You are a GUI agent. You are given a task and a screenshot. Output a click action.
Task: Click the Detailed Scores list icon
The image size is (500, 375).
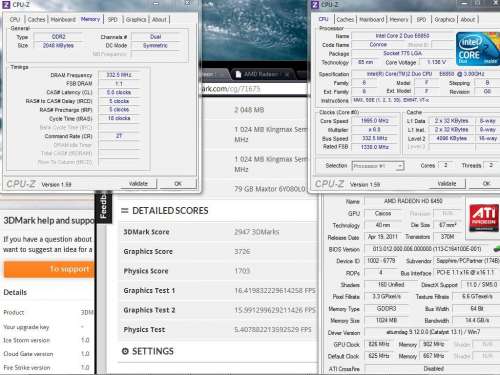pyautogui.click(x=125, y=211)
